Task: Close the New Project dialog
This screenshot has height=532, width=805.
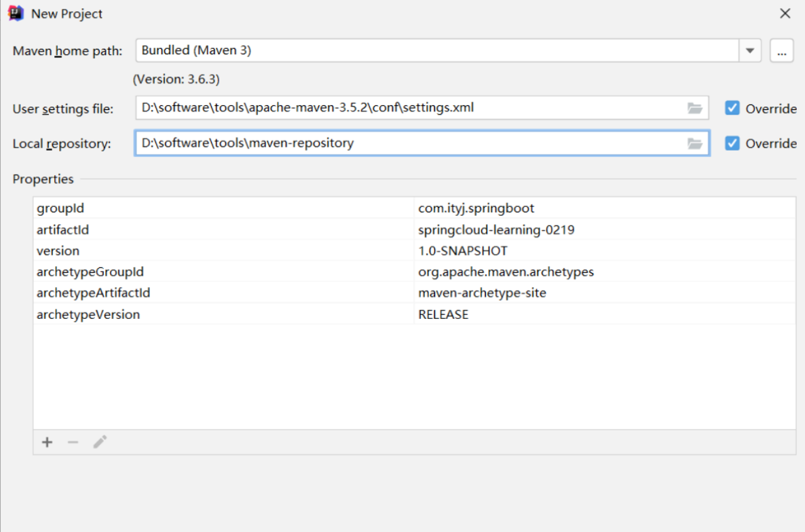Action: pos(785,14)
